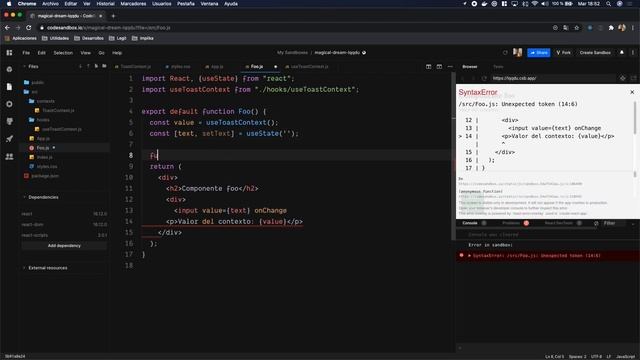Open editor more options ellipsis

click(450, 67)
